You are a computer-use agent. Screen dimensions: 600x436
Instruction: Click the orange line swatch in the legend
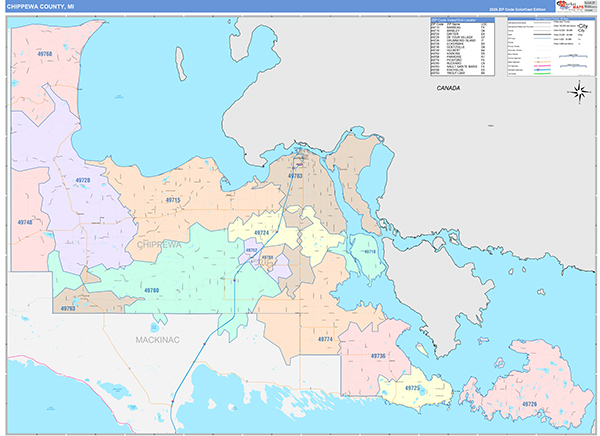(542, 62)
